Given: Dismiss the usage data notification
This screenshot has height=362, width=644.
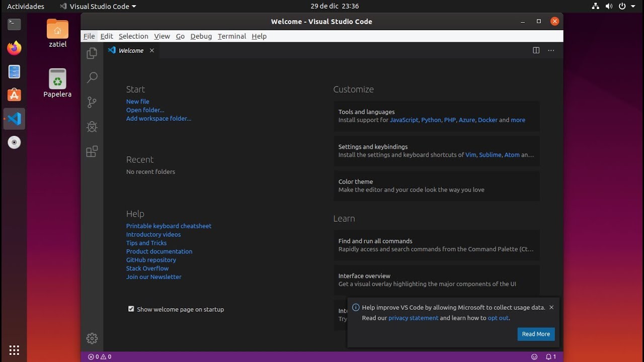Looking at the screenshot, I should [x=551, y=307].
